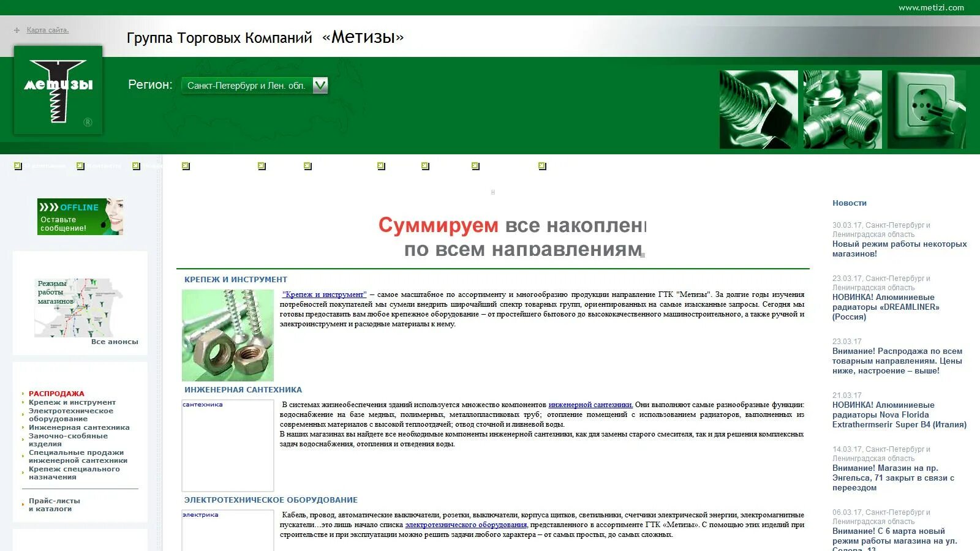
Task: Open the инженерной сантехники text hyperlink
Action: 590,405
